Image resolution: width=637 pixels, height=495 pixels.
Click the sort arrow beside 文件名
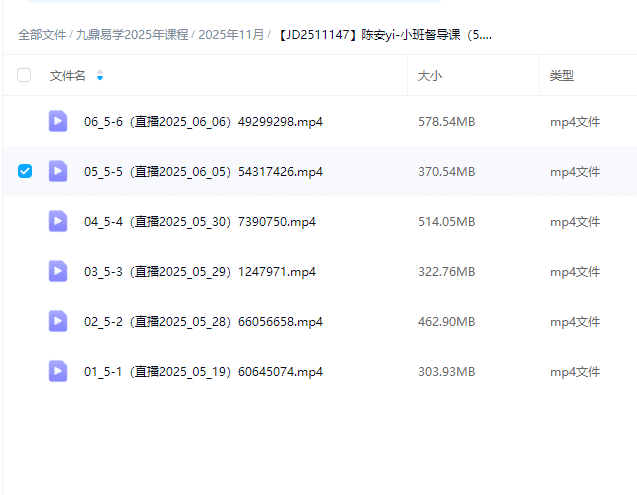pos(100,76)
